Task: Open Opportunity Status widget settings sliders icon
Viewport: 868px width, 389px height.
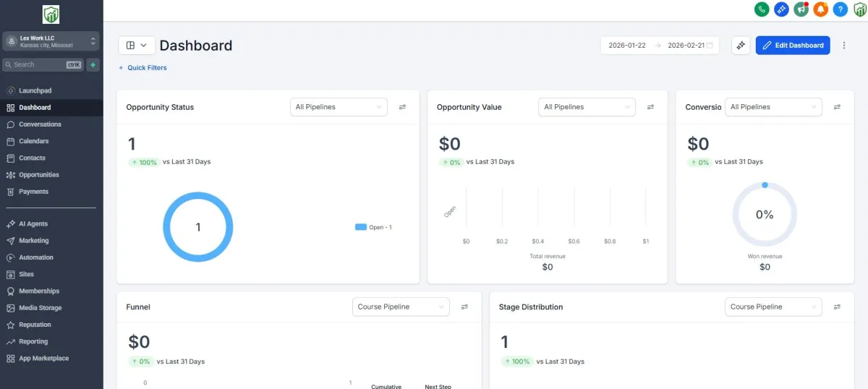Action: tap(403, 107)
